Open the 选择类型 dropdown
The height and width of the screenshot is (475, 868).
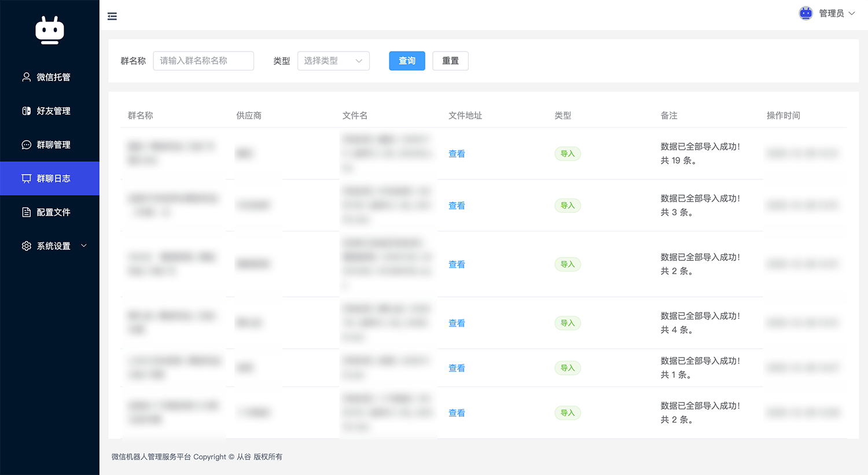(333, 61)
